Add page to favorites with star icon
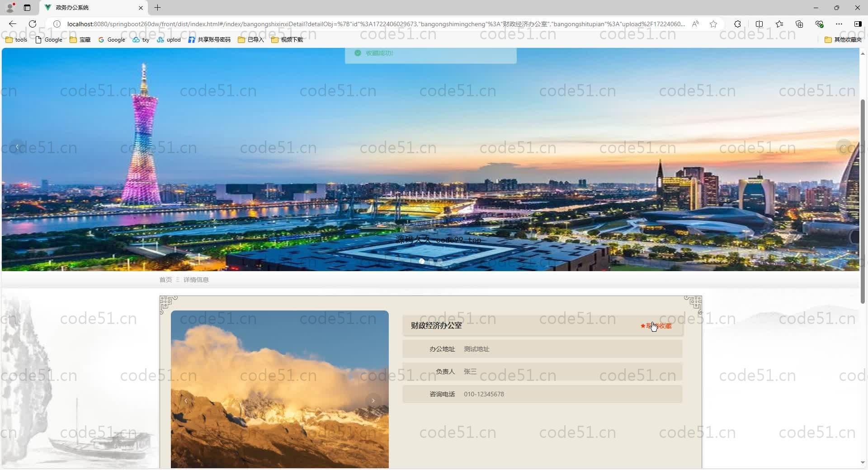The height and width of the screenshot is (470, 868). tap(713, 24)
